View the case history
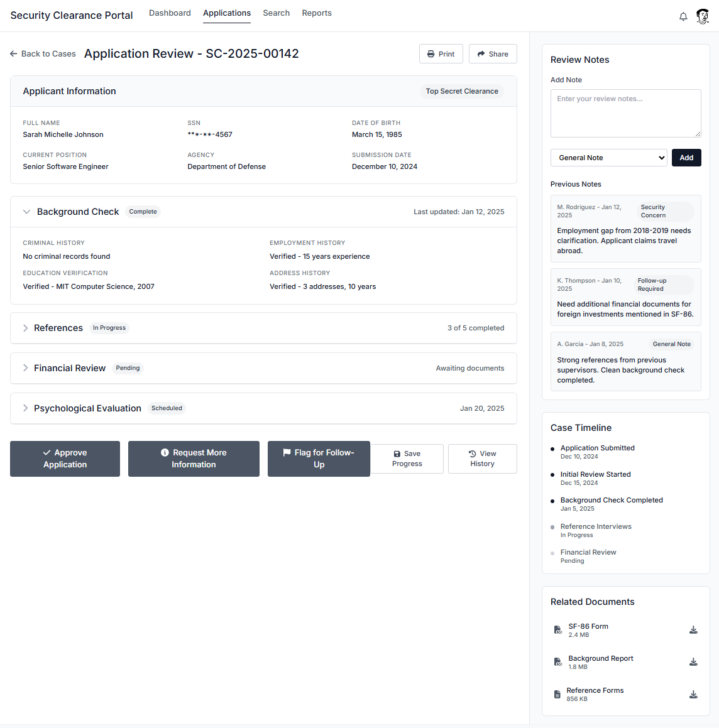 click(482, 459)
